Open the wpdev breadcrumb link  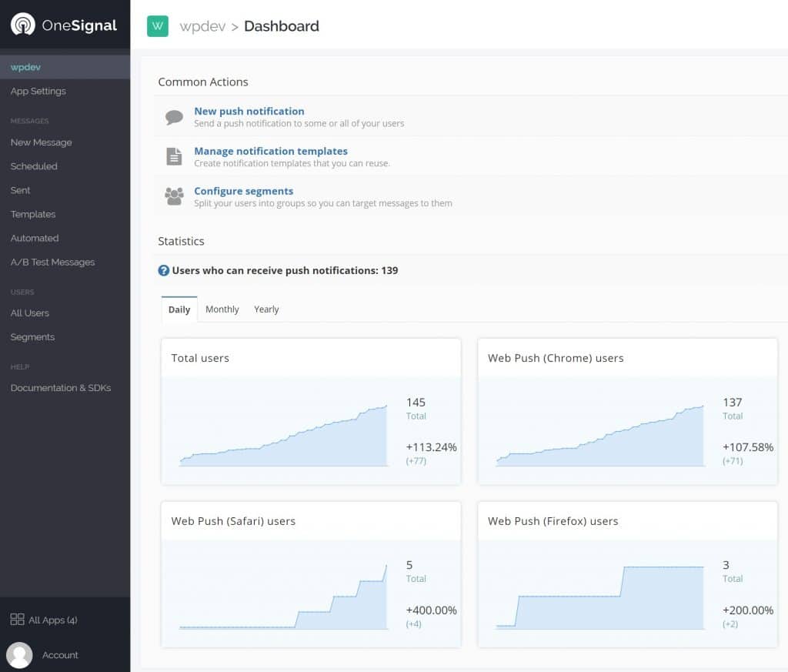point(202,25)
